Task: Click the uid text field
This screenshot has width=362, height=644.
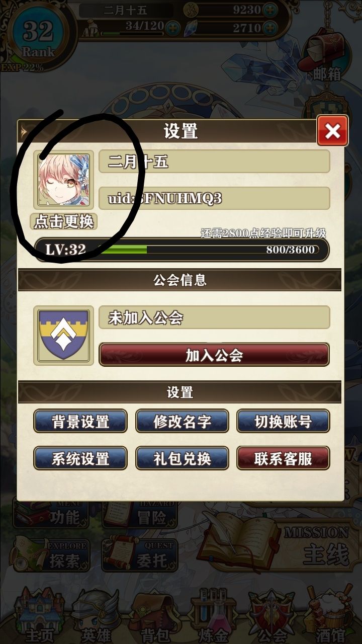Action: 214,198
